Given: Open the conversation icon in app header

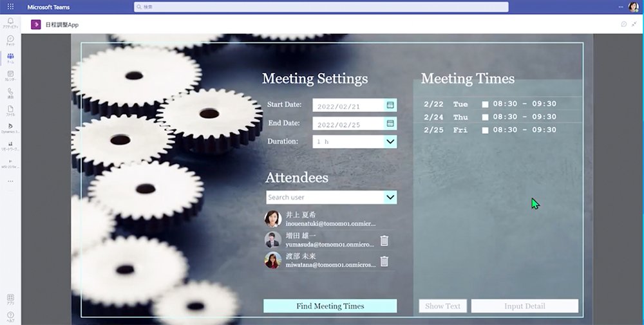Looking at the screenshot, I should pos(624,24).
